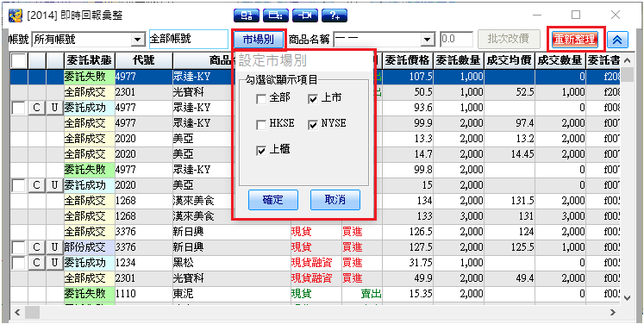Click the vertical scrollbar up arrow
The image size is (644, 324).
pyautogui.click(x=627, y=61)
